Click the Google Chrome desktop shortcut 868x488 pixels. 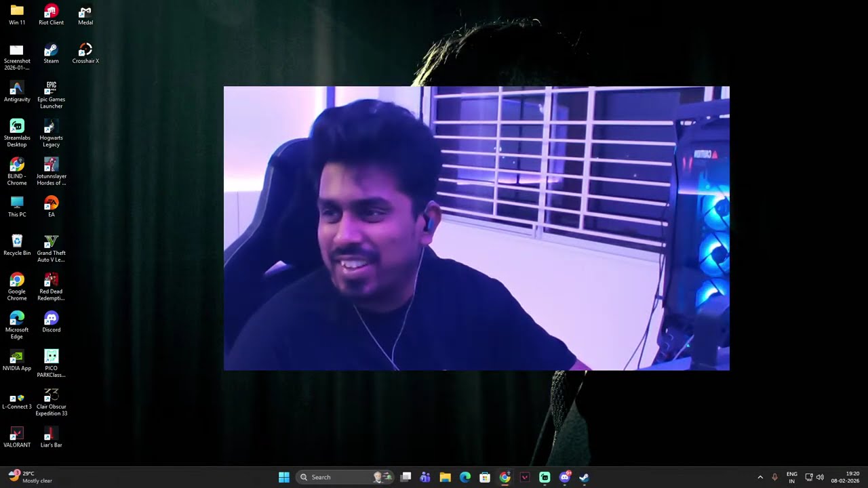pos(17,287)
